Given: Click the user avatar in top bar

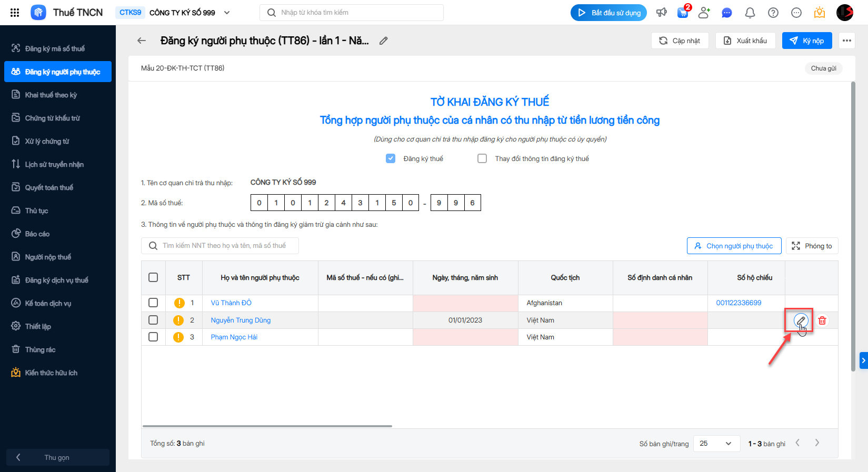Looking at the screenshot, I should click(845, 13).
